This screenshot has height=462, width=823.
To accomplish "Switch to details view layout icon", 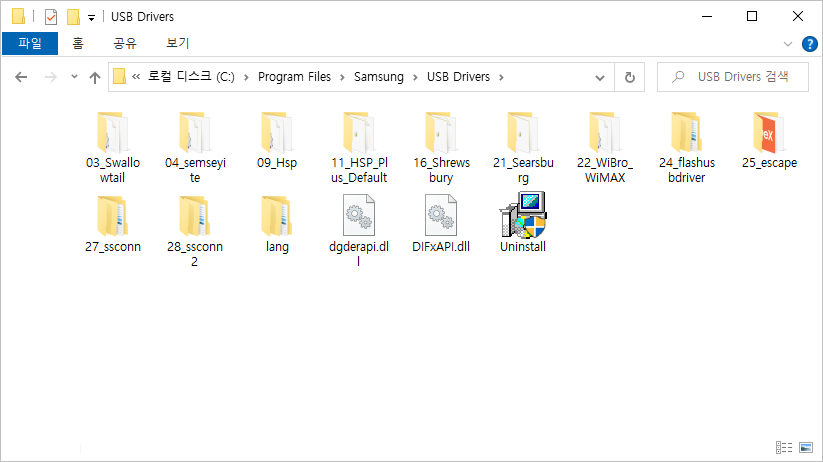I will [784, 447].
